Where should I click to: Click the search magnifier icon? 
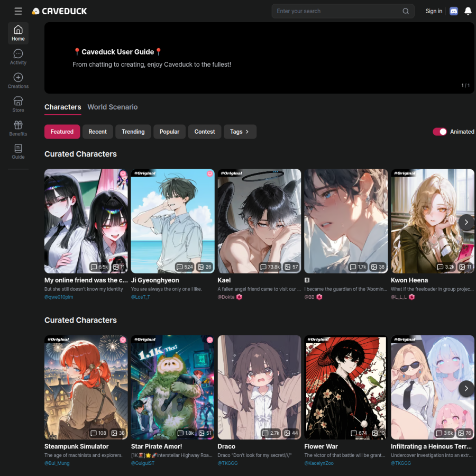[x=406, y=11]
